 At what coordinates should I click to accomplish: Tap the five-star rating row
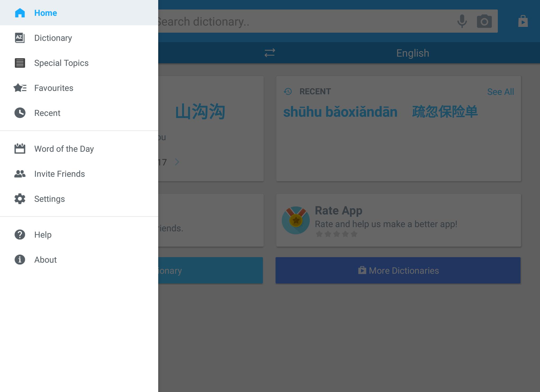click(x=336, y=234)
